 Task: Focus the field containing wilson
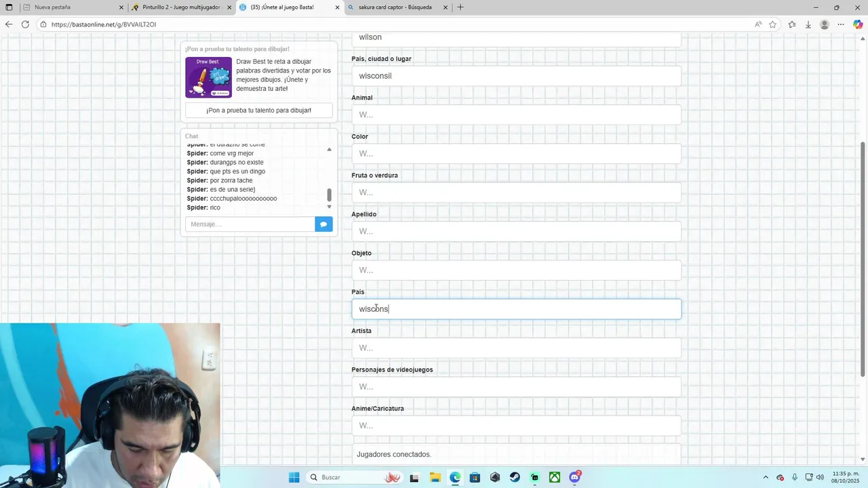(517, 38)
